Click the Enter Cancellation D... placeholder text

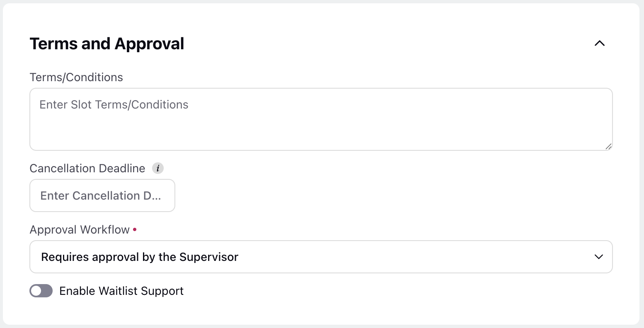101,195
